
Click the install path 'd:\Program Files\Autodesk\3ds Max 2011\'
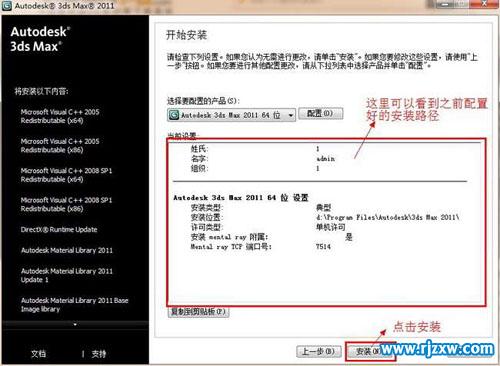(388, 217)
